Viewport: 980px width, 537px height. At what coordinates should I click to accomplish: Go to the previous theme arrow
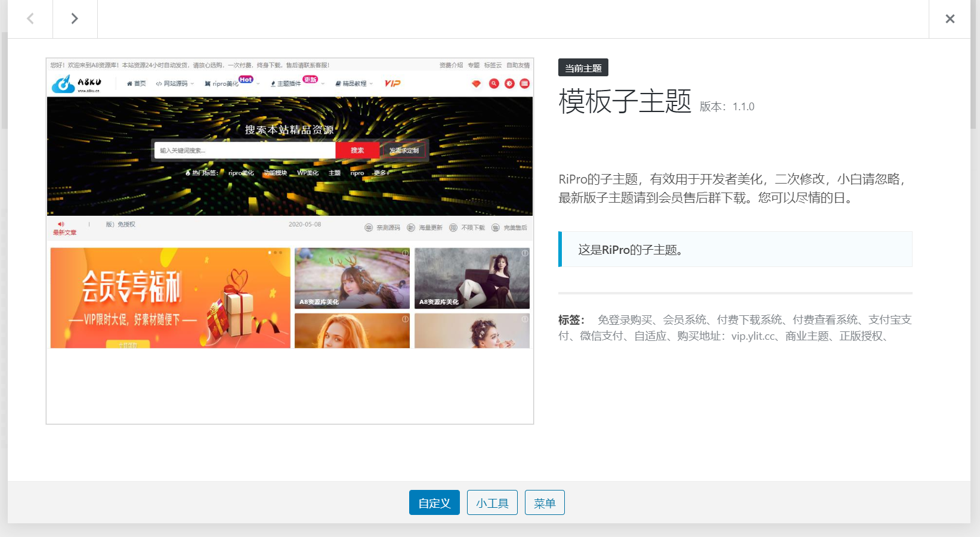coord(30,19)
